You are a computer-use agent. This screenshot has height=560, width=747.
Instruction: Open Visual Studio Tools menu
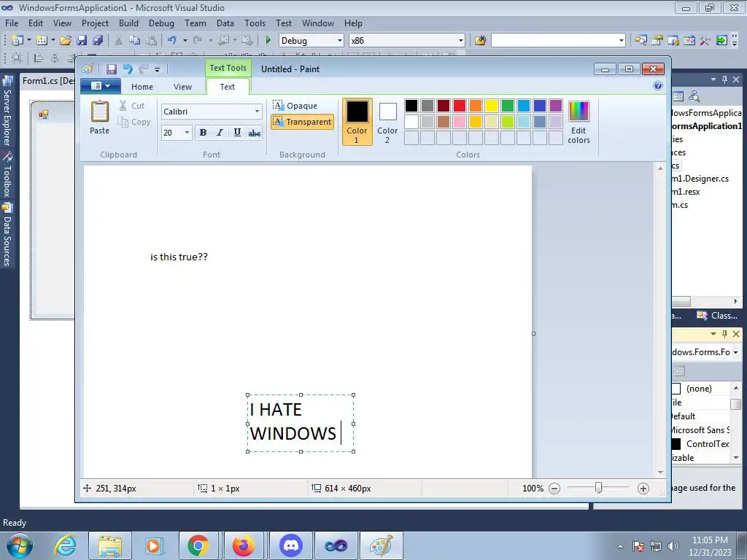pyautogui.click(x=255, y=23)
